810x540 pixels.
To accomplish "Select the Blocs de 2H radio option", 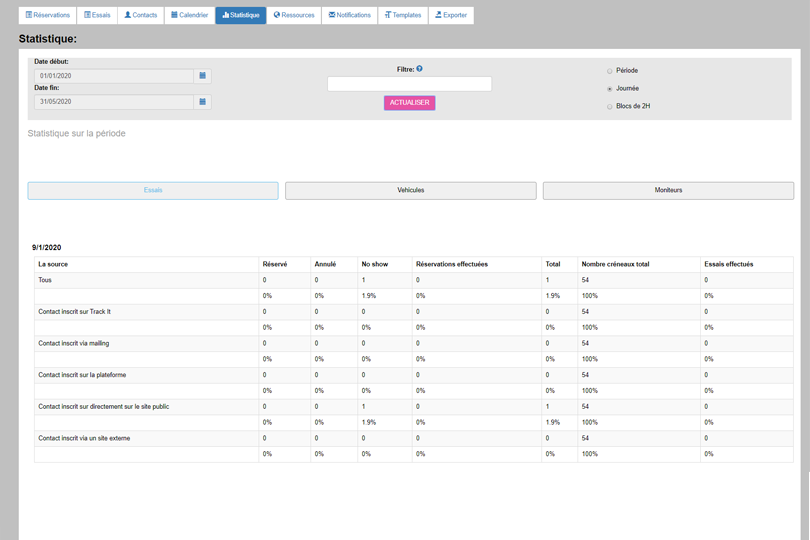I will (610, 106).
